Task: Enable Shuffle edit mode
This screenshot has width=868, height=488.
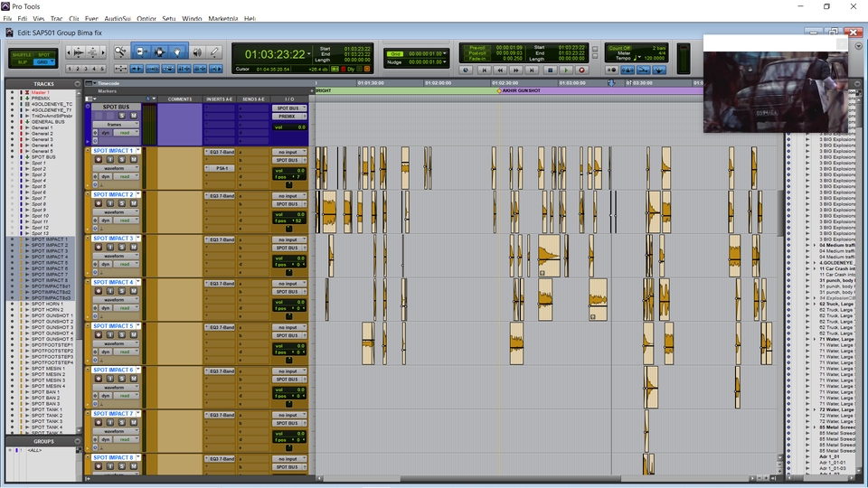Action: (x=22, y=55)
